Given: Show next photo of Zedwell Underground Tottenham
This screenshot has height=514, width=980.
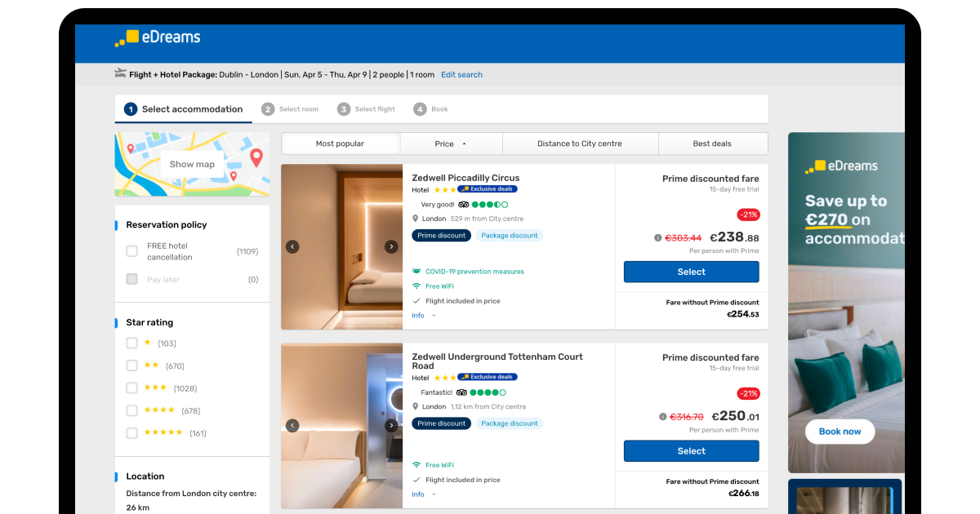Looking at the screenshot, I should pyautogui.click(x=391, y=425).
